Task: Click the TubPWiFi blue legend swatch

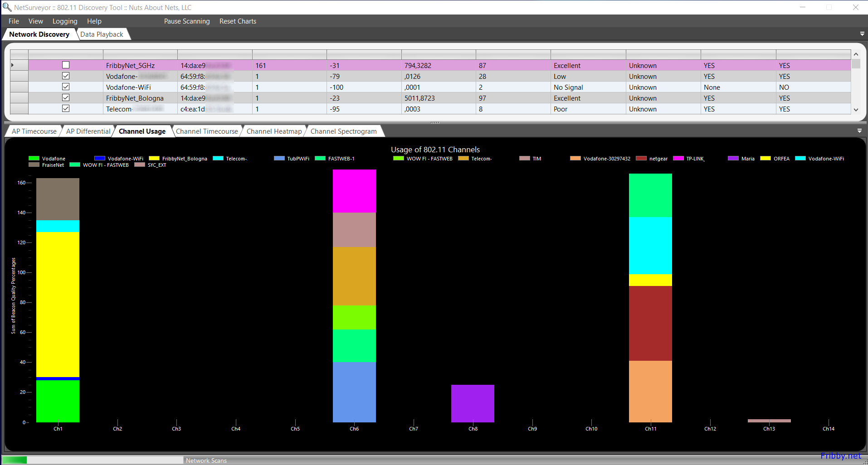Action: [279, 159]
